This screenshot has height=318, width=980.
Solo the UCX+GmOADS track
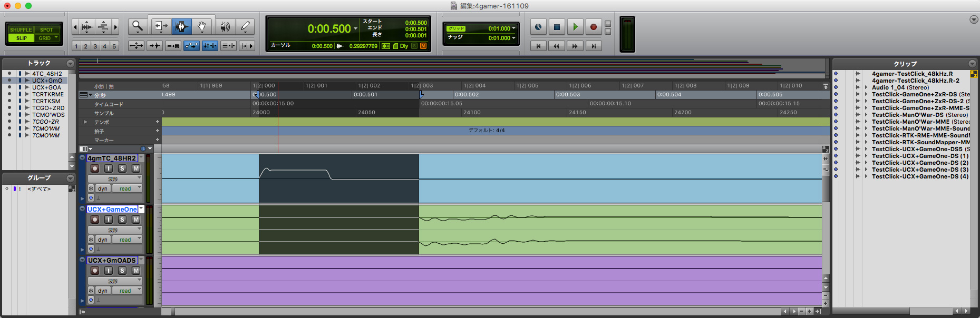(x=122, y=271)
